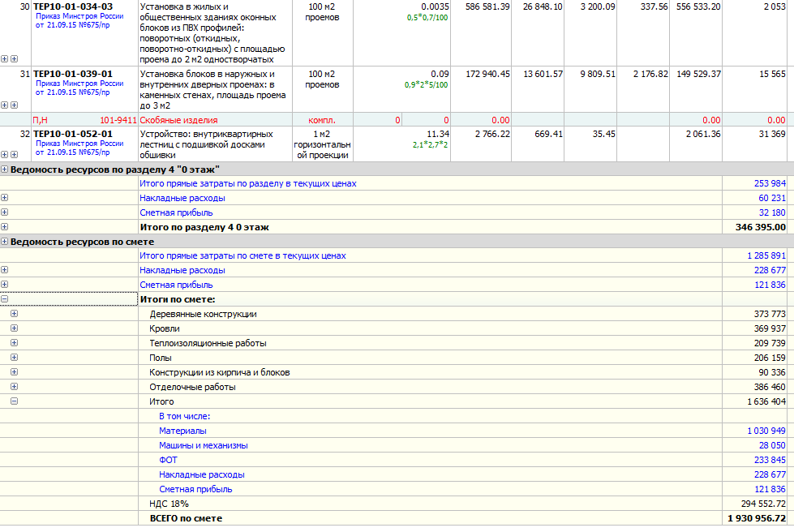Screen dimensions: 794x532
Task: Collapse the "Итого" breakdown row above "В том числе:"
Action: [x=14, y=401]
